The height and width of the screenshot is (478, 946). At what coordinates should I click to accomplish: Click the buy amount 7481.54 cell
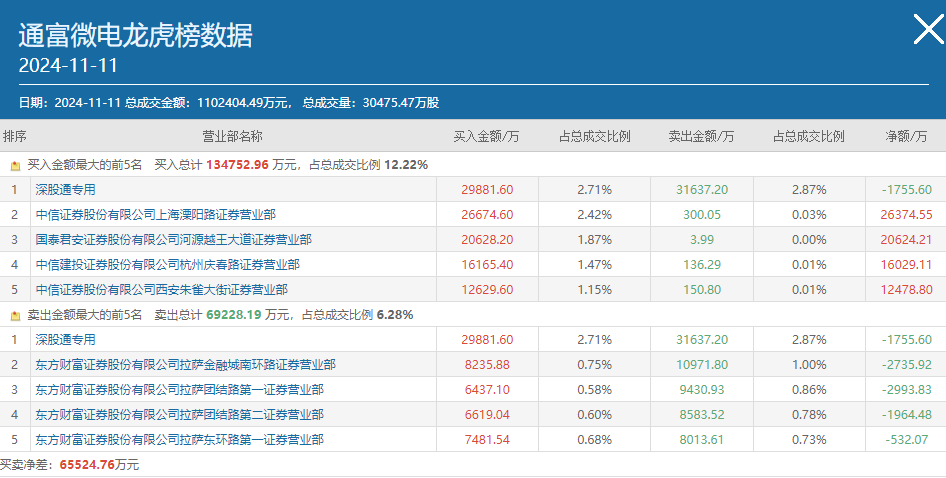tap(487, 440)
